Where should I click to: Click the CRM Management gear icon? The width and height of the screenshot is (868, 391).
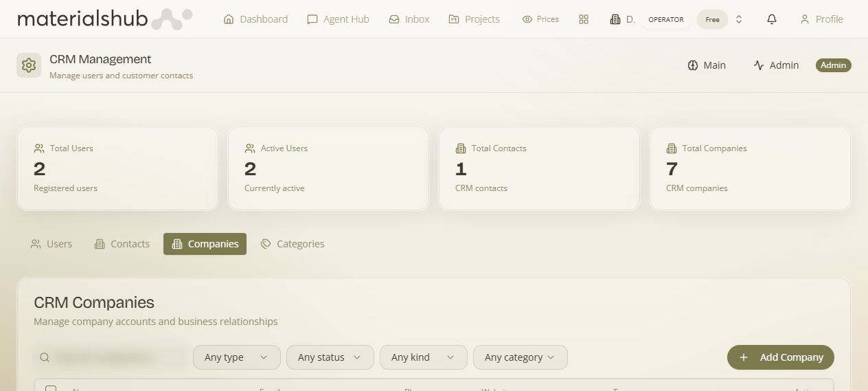coord(29,65)
